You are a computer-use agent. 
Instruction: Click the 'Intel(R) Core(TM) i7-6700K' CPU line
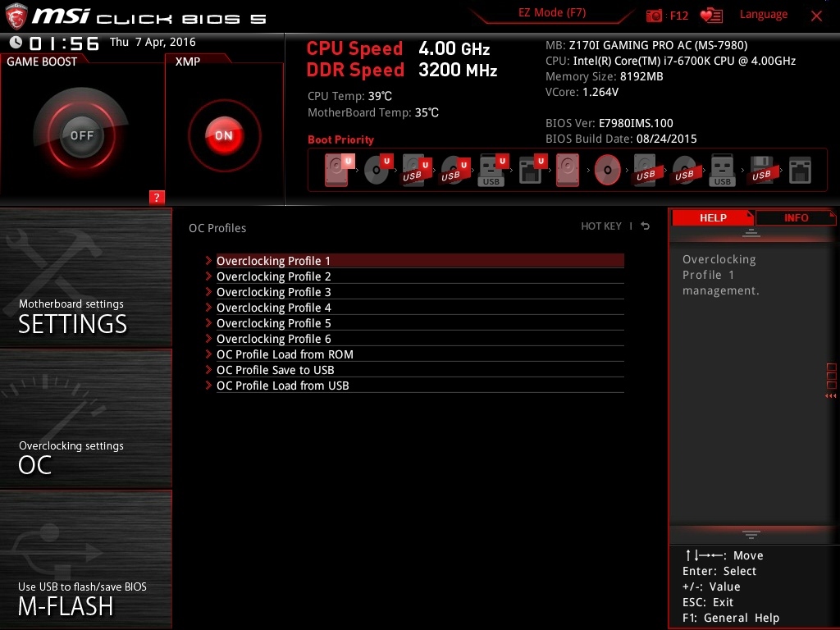click(671, 61)
